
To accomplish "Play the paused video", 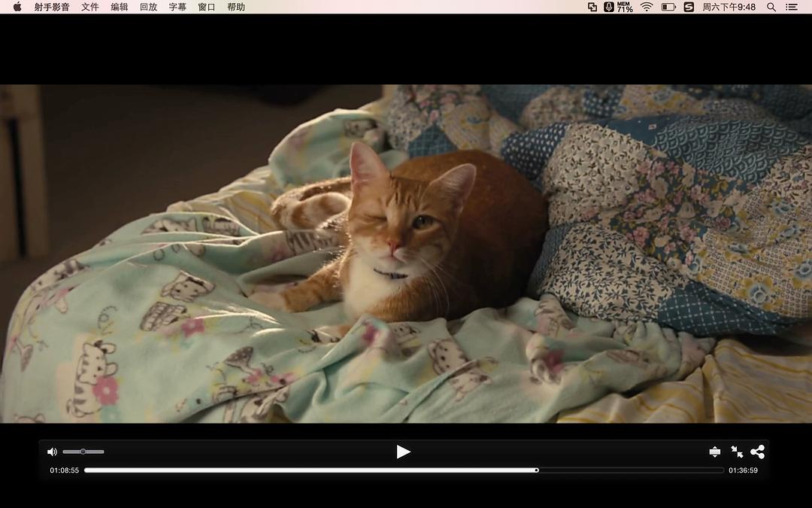I will pyautogui.click(x=404, y=452).
